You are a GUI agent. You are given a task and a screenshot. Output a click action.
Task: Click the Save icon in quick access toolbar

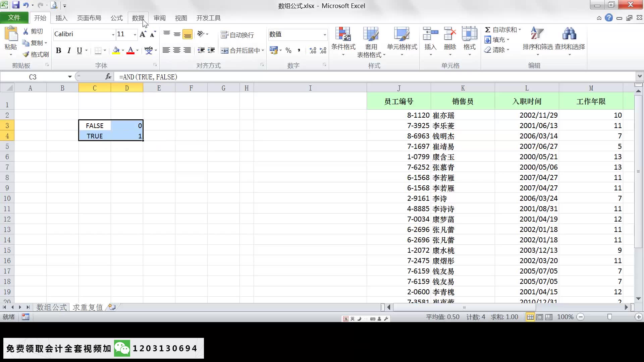pyautogui.click(x=15, y=5)
